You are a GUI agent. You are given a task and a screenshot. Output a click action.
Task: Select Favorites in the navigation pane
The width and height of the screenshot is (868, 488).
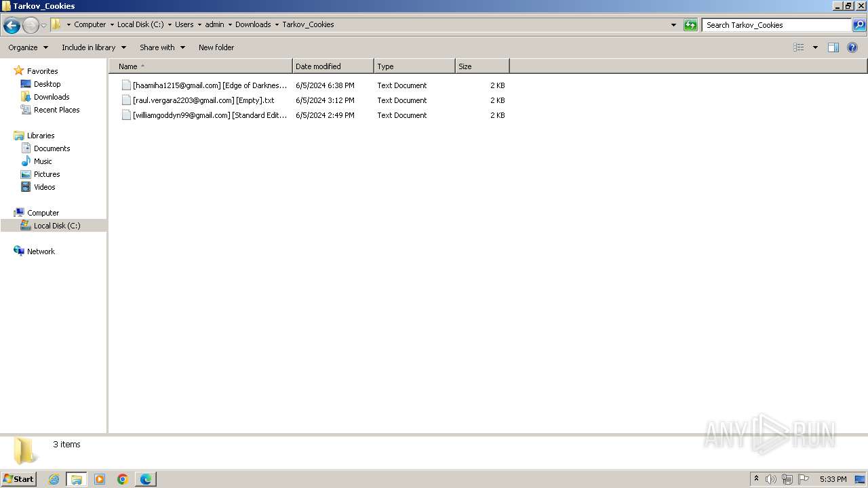[x=42, y=71]
